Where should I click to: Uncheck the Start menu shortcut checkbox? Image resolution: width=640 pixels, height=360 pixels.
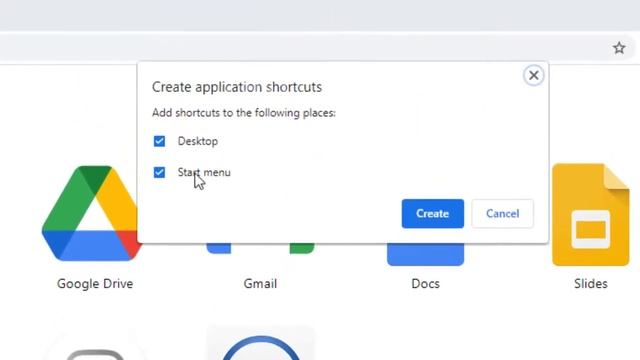[159, 172]
